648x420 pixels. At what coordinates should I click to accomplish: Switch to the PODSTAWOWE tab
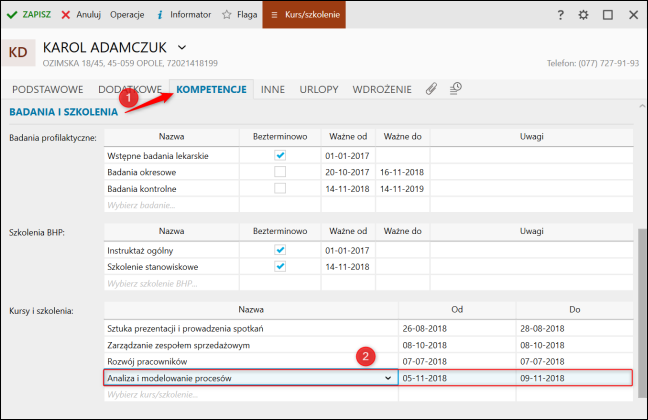48,89
